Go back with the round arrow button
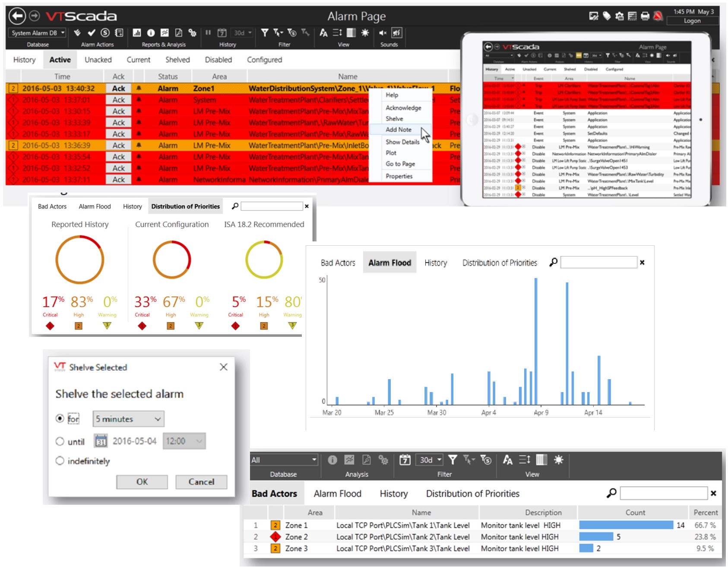 pyautogui.click(x=17, y=16)
